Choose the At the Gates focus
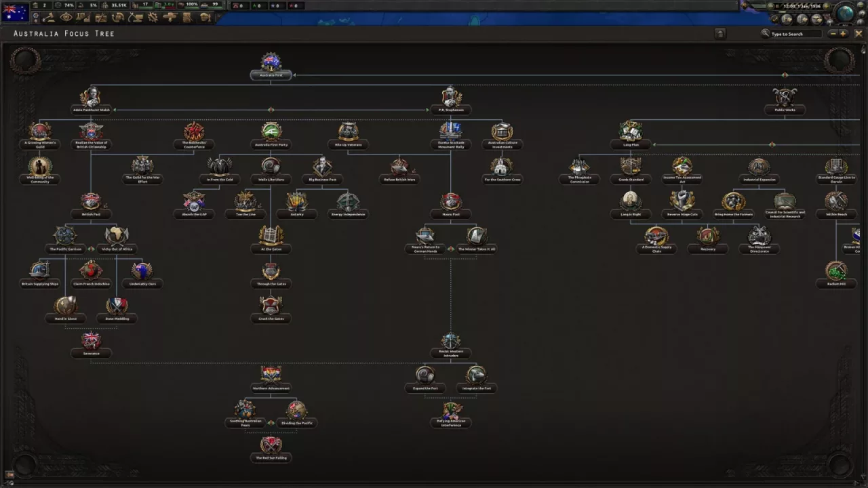868x488 pixels. click(x=271, y=239)
